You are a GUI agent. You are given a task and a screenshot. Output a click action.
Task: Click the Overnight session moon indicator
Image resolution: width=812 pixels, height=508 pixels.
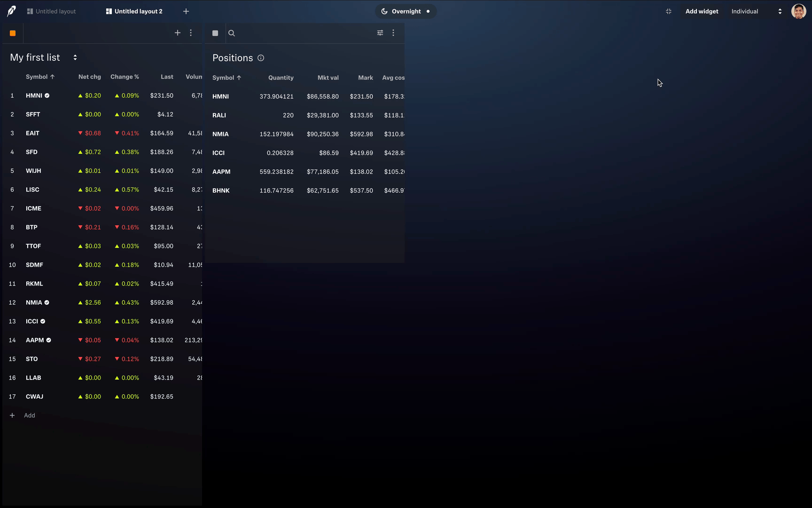pos(384,11)
